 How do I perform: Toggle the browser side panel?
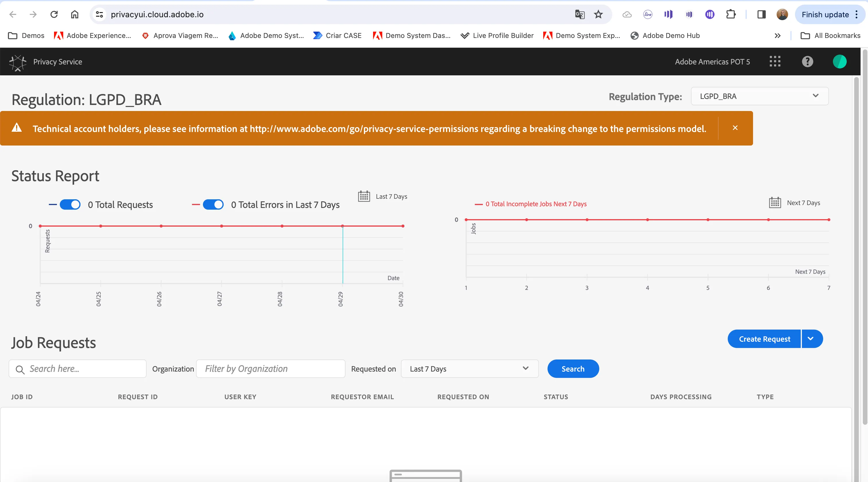click(762, 14)
